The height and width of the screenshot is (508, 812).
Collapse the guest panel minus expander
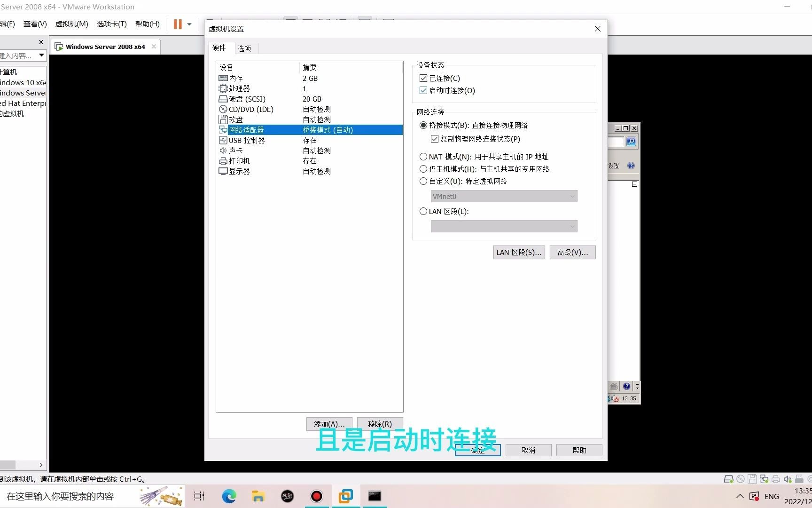(634, 184)
